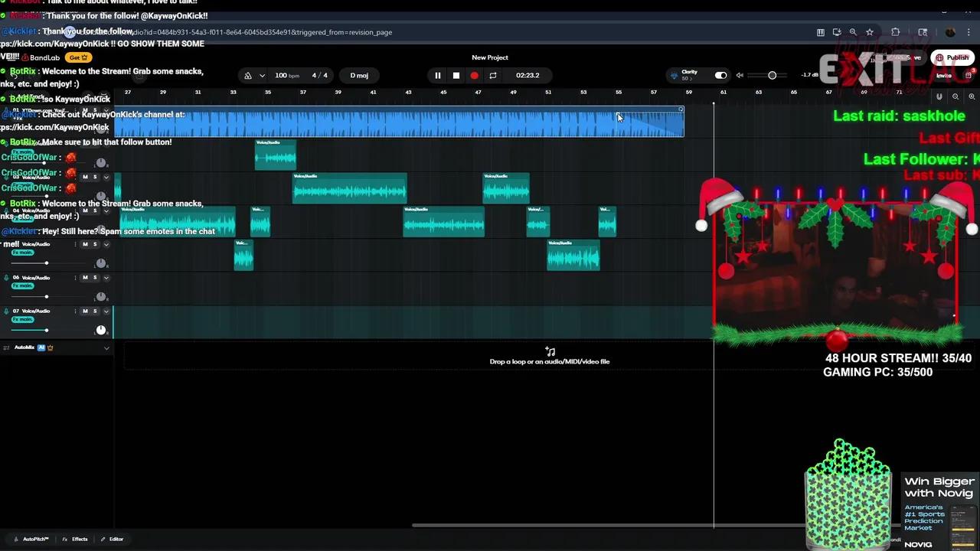Pause playback in the transport bar
Viewport: 980px width, 551px height.
437,75
